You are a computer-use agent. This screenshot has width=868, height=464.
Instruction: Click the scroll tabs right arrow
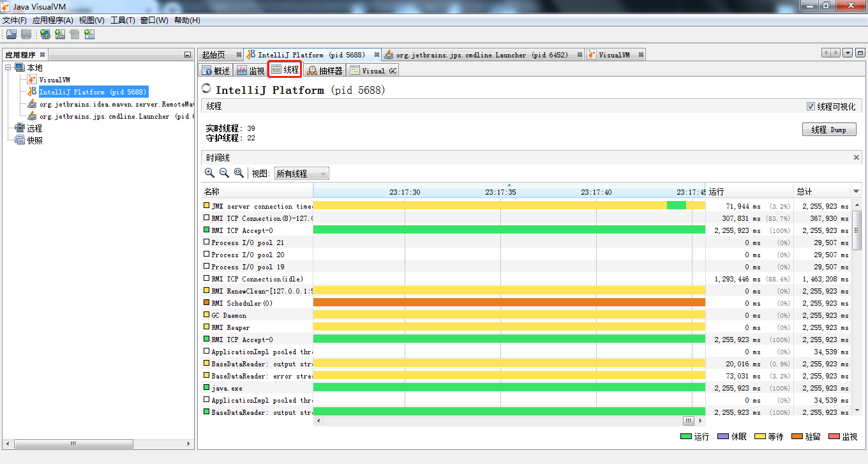pos(835,53)
